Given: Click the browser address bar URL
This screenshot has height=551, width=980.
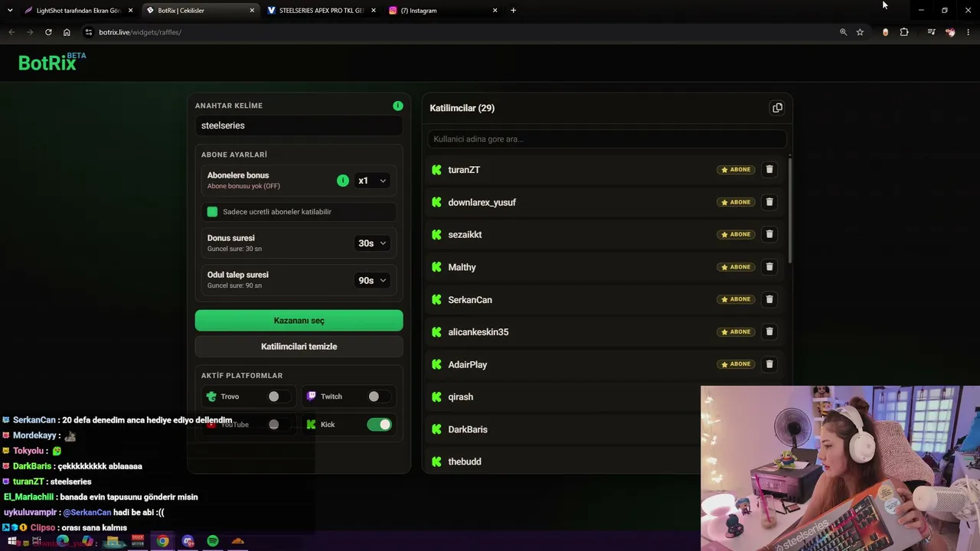Looking at the screenshot, I should [140, 32].
